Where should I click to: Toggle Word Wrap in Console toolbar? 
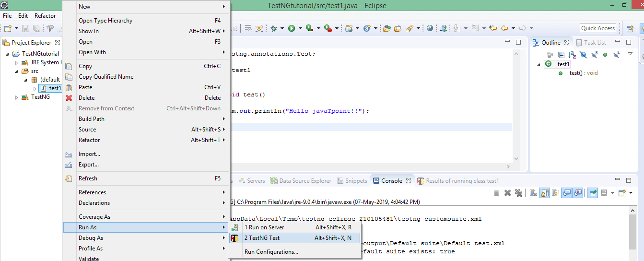[x=555, y=193]
